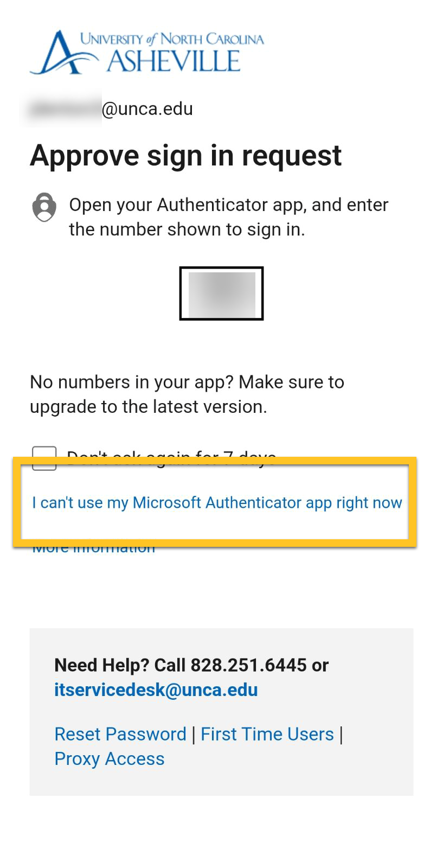Enable the Don't ask again checkbox

pyautogui.click(x=44, y=458)
